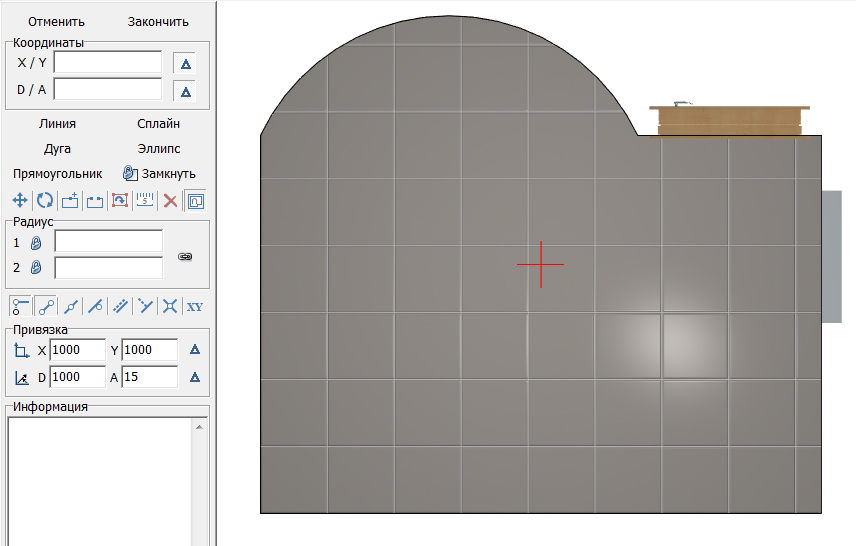The image size is (856, 546).
Task: Toggle the lock for Радиус 1
Action: (x=36, y=242)
